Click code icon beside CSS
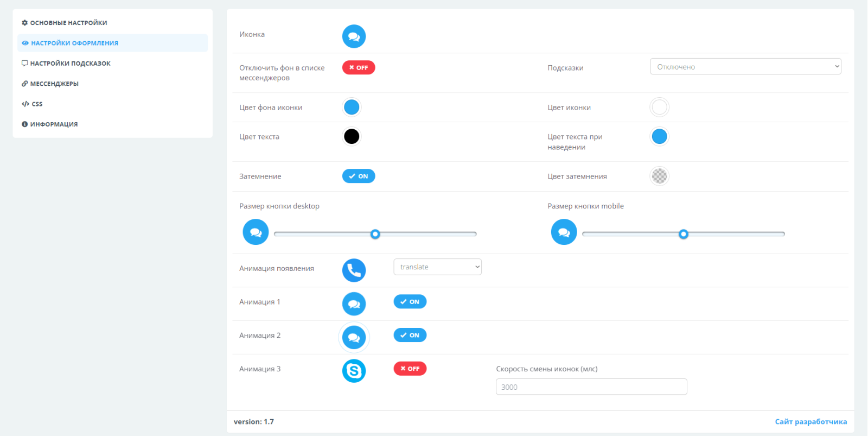This screenshot has height=436, width=868. [25, 104]
